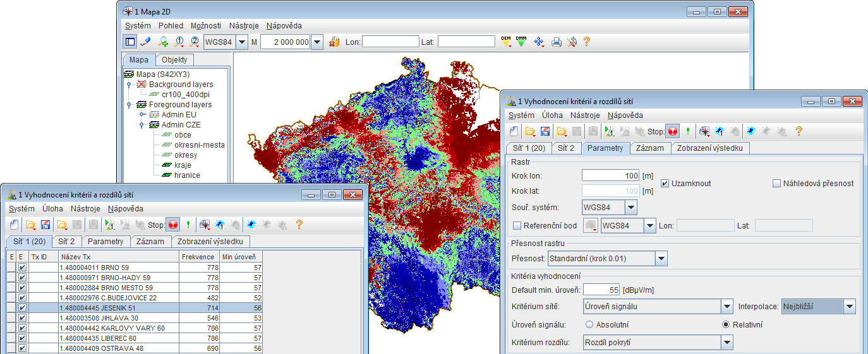Click the DMM icon in map toolbar

coord(521,42)
